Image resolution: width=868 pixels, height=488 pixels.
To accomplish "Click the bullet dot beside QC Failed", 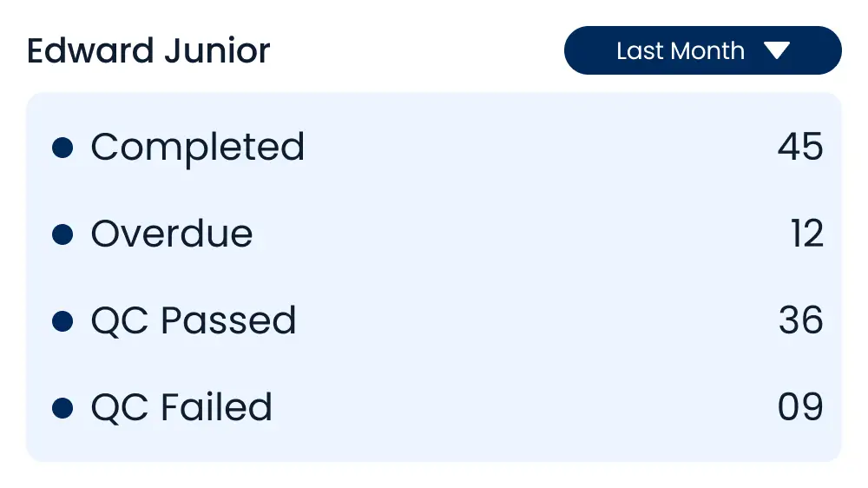I will (62, 408).
